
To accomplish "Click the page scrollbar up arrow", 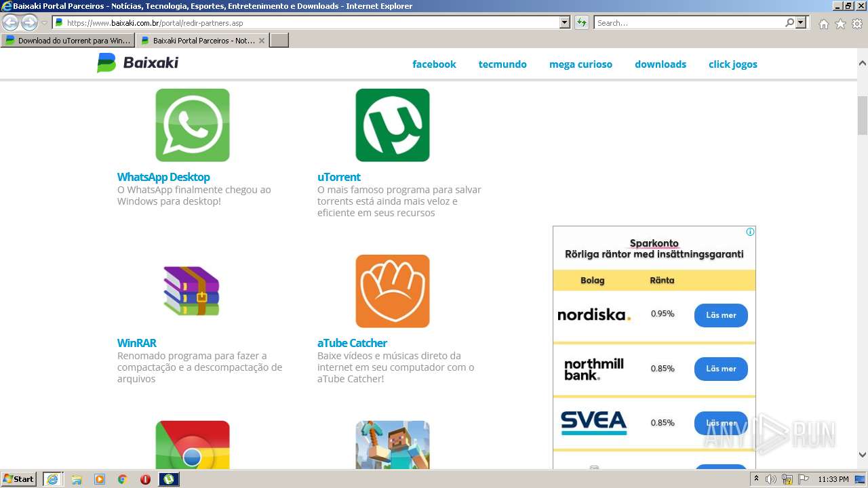I will [x=863, y=63].
